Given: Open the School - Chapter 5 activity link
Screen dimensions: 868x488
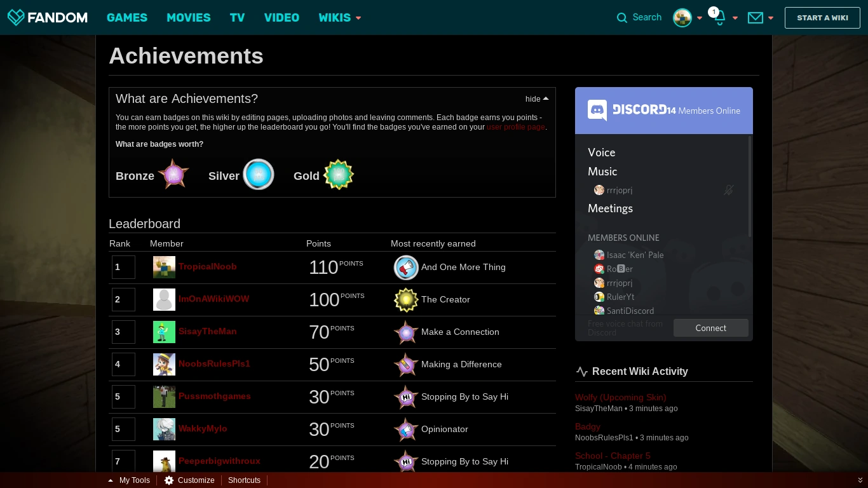Looking at the screenshot, I should click(613, 456).
